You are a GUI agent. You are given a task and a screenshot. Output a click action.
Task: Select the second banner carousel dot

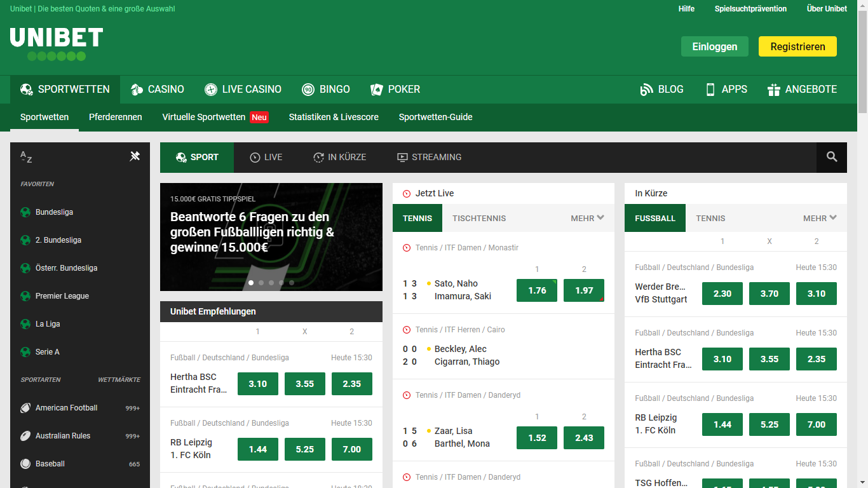point(261,282)
